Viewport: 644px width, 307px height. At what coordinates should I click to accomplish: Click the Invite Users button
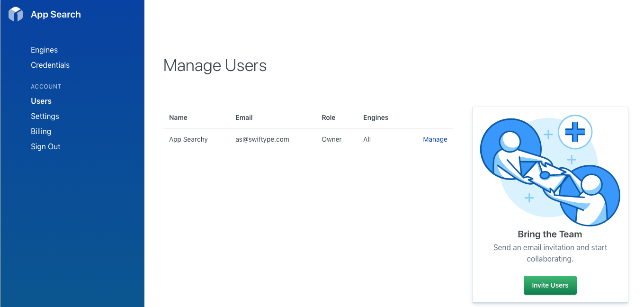point(550,285)
